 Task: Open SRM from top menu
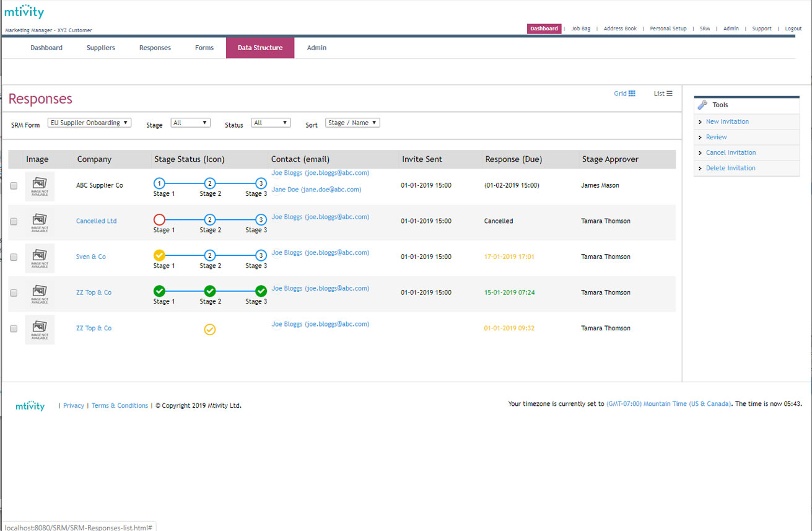(705, 29)
